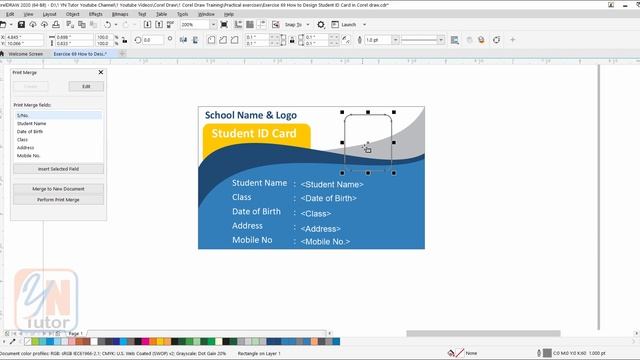Image resolution: width=640 pixels, height=360 pixels.
Task: Select the chamfered corner style
Action: (x=234, y=40)
